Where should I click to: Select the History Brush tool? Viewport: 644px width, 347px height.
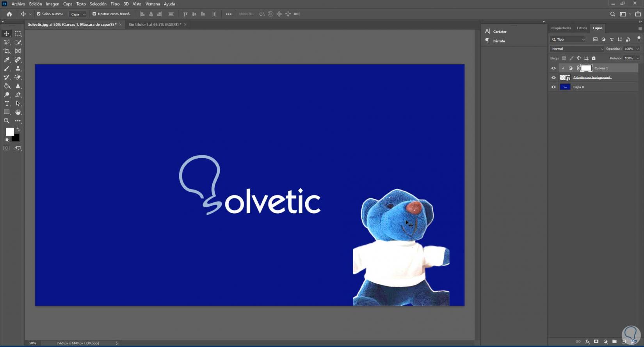7,77
